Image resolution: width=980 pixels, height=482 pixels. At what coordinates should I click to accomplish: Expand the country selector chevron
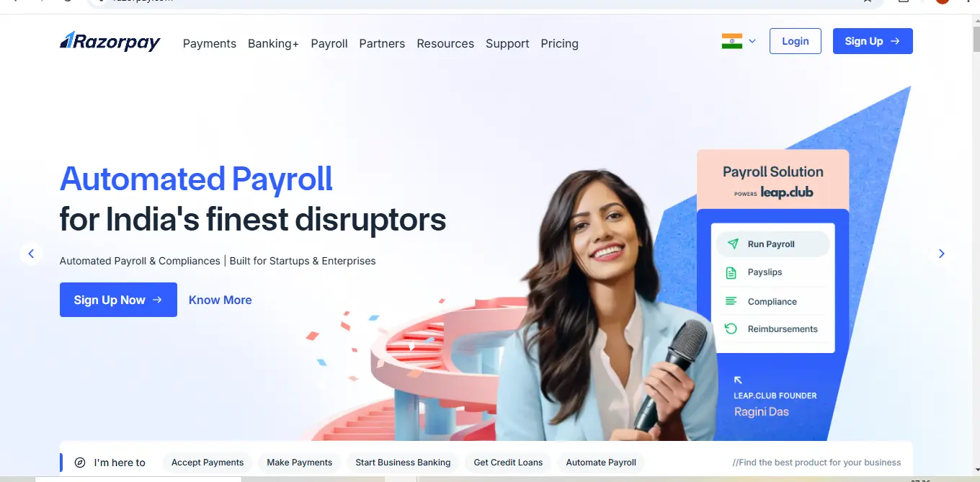click(x=752, y=41)
